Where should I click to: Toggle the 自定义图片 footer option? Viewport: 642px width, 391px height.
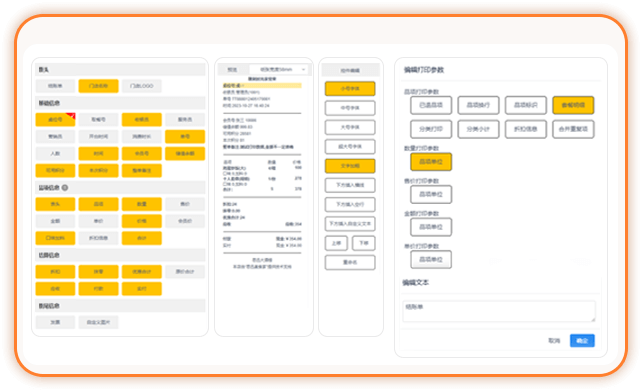pos(99,322)
